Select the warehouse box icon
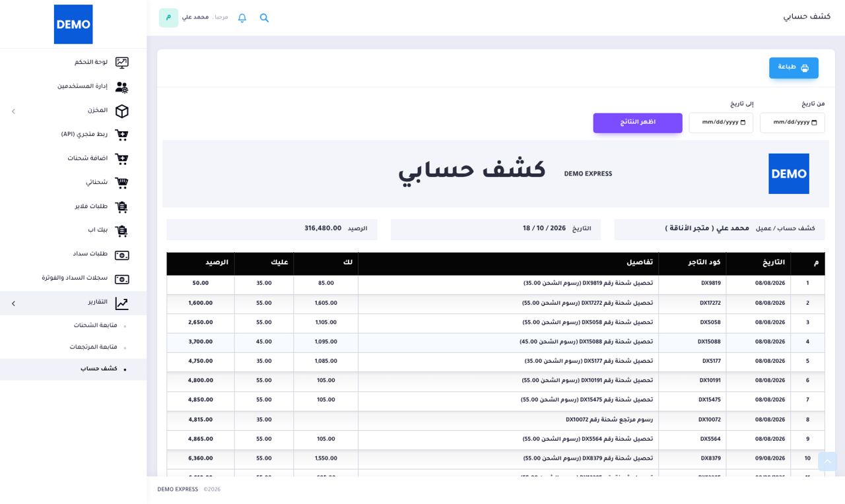This screenshot has height=504, width=845. [121, 111]
